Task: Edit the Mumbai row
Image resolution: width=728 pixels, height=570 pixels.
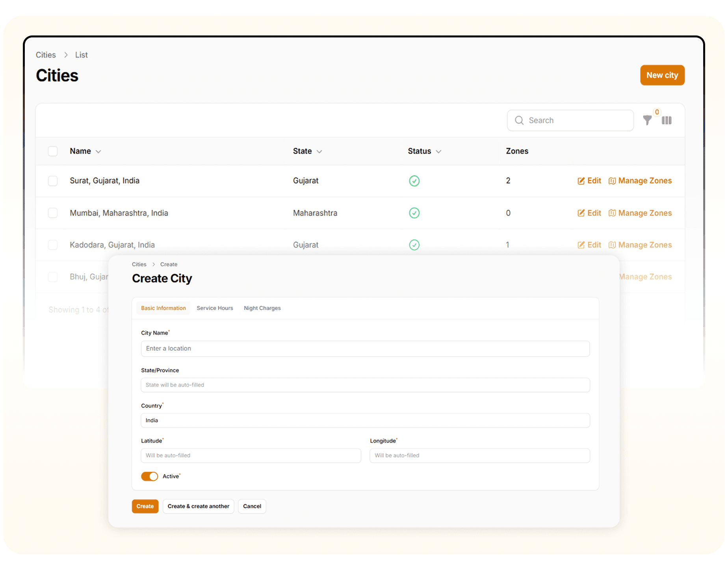Action: (589, 213)
